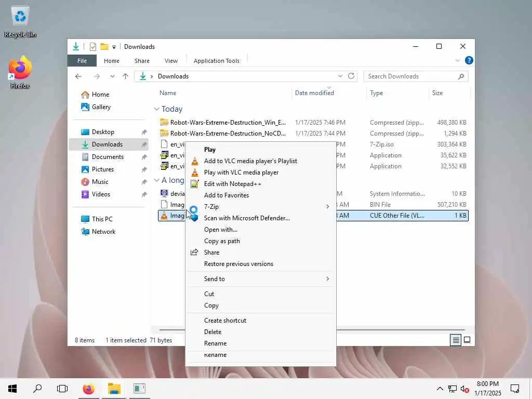Collapse the Today group
The height and width of the screenshot is (399, 532).
pos(156,109)
